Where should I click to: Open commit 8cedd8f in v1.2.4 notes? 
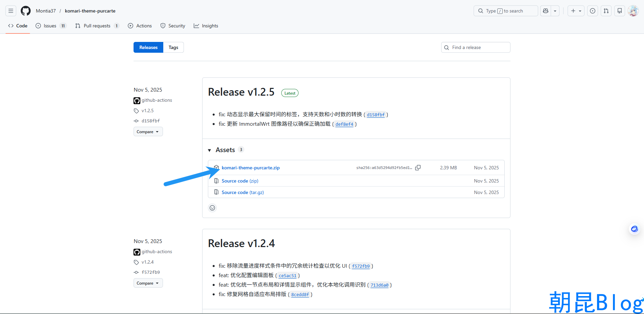coord(300,294)
